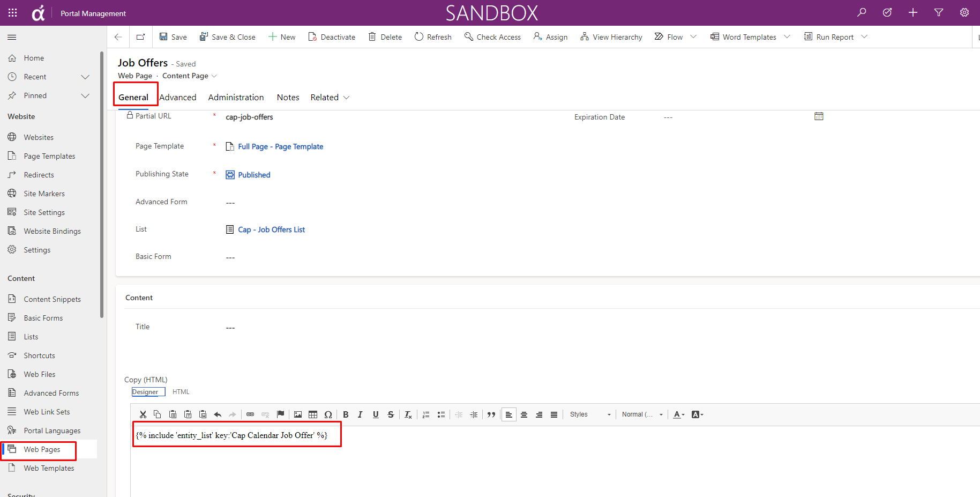Click the Save & Close button

click(x=227, y=37)
